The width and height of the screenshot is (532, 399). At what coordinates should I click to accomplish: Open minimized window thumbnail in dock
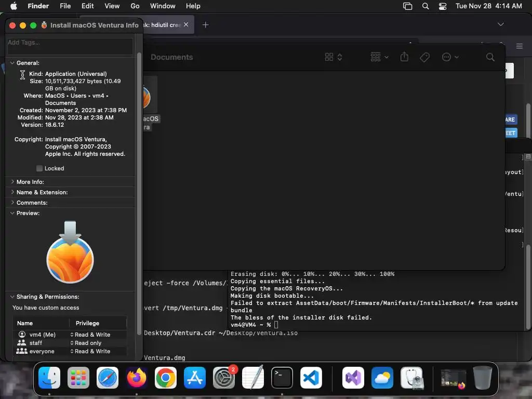tap(453, 379)
